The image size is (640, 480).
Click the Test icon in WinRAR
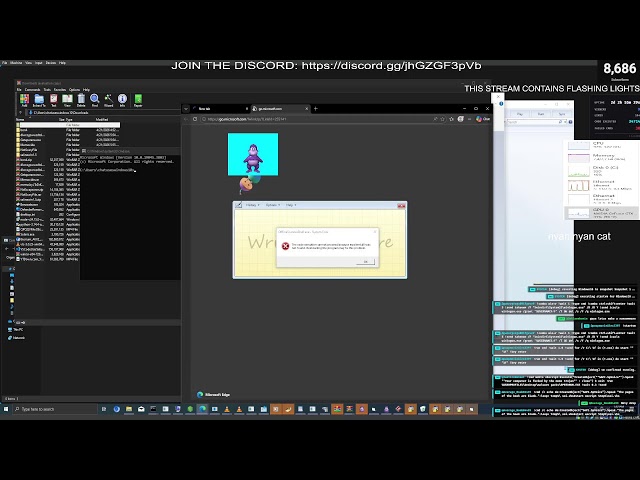pyautogui.click(x=53, y=100)
